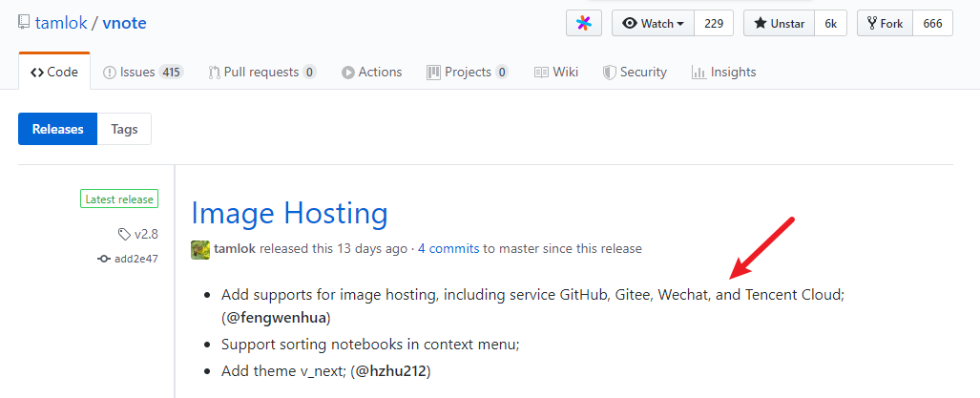Go to the Actions tab
This screenshot has height=398, width=980.
tap(372, 73)
